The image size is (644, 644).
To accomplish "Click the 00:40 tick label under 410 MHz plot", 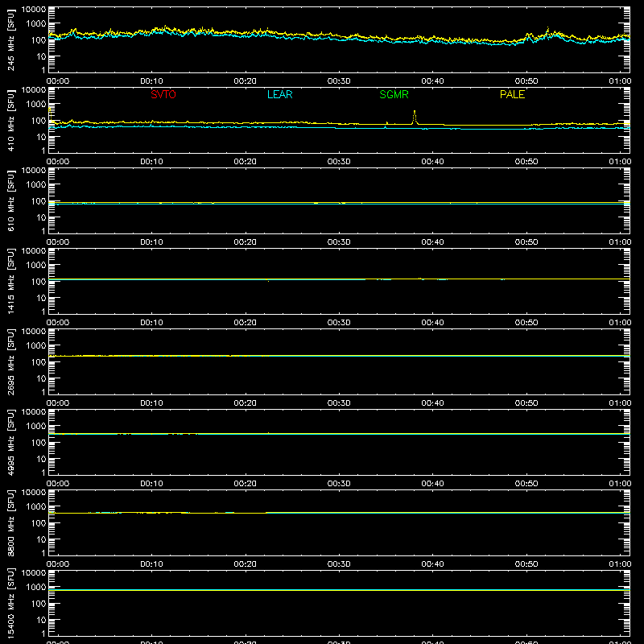I will point(432,162).
